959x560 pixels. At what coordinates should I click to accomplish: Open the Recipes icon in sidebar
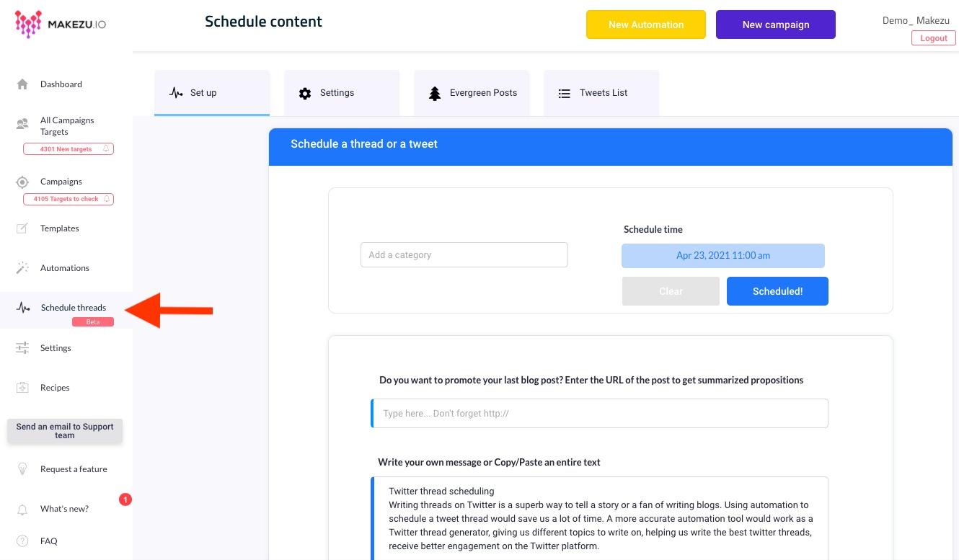(22, 388)
